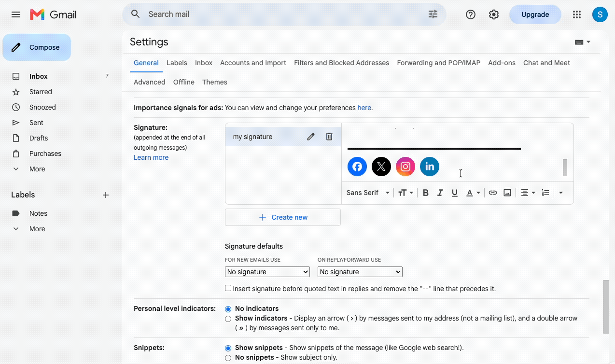Image resolution: width=615 pixels, height=364 pixels.
Task: Check Insert signature before quoted text
Action: click(x=228, y=288)
